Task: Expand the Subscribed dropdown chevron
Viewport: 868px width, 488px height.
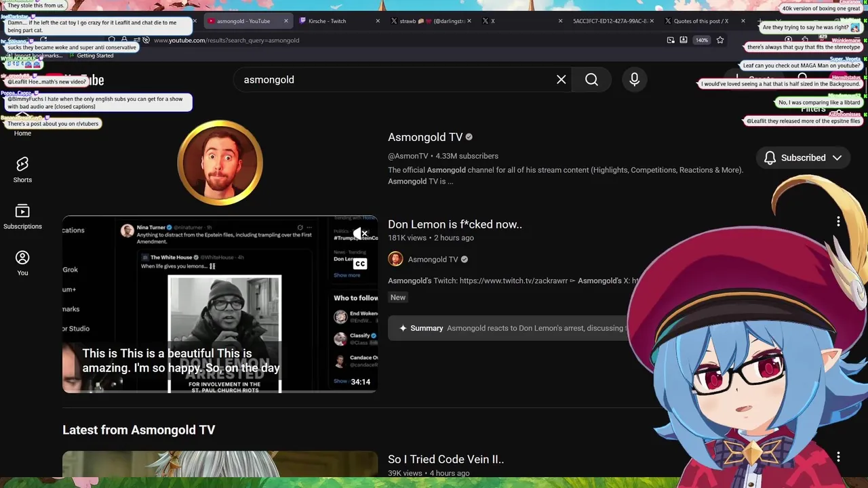Action: tap(837, 158)
